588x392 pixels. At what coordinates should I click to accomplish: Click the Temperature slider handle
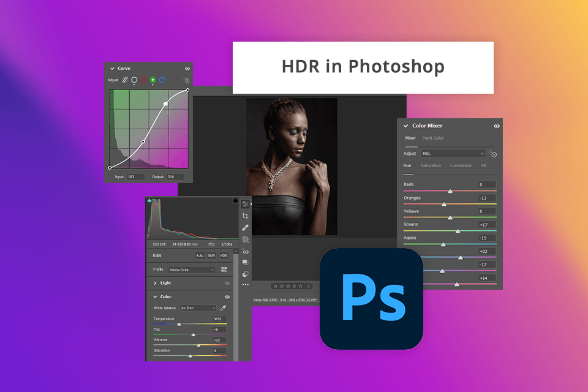[179, 324]
